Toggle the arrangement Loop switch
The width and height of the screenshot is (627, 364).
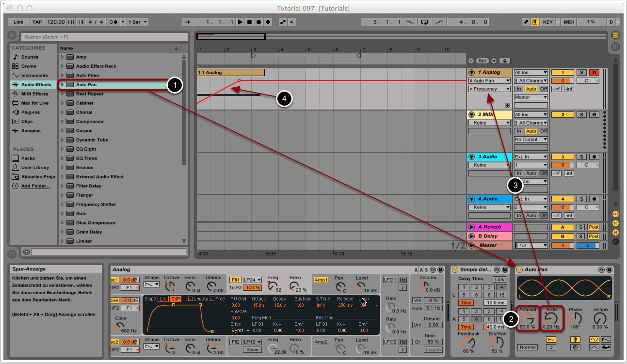[425, 22]
